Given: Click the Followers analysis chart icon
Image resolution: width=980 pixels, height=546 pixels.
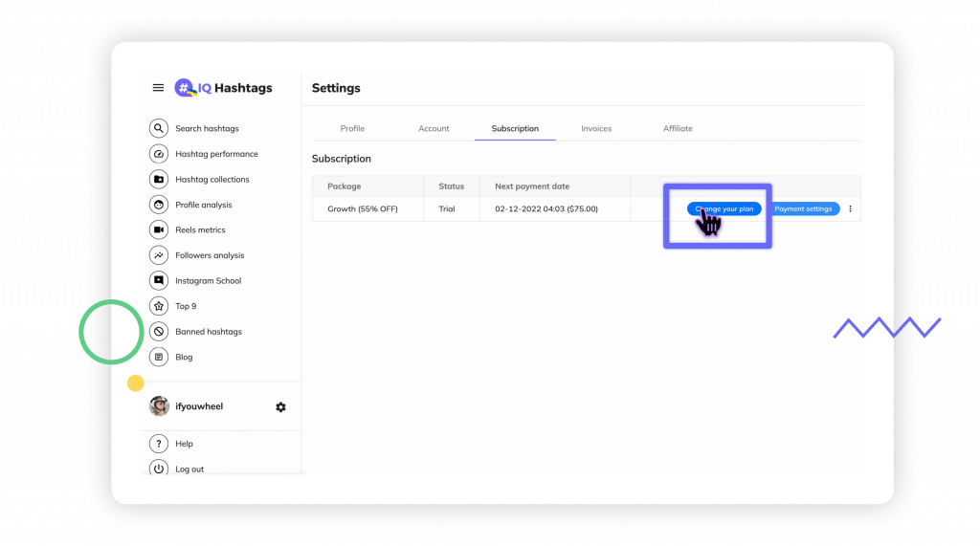Looking at the screenshot, I should click(159, 255).
